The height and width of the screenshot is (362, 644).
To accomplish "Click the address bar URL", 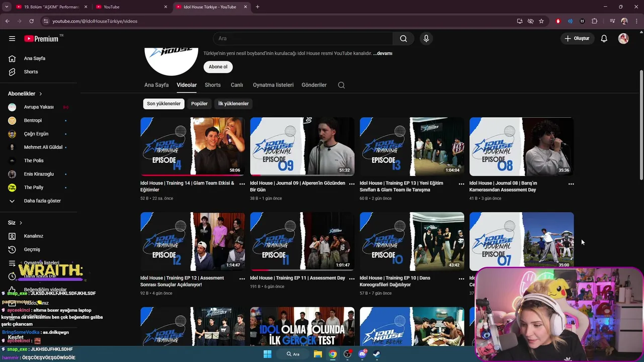I will (x=95, y=21).
